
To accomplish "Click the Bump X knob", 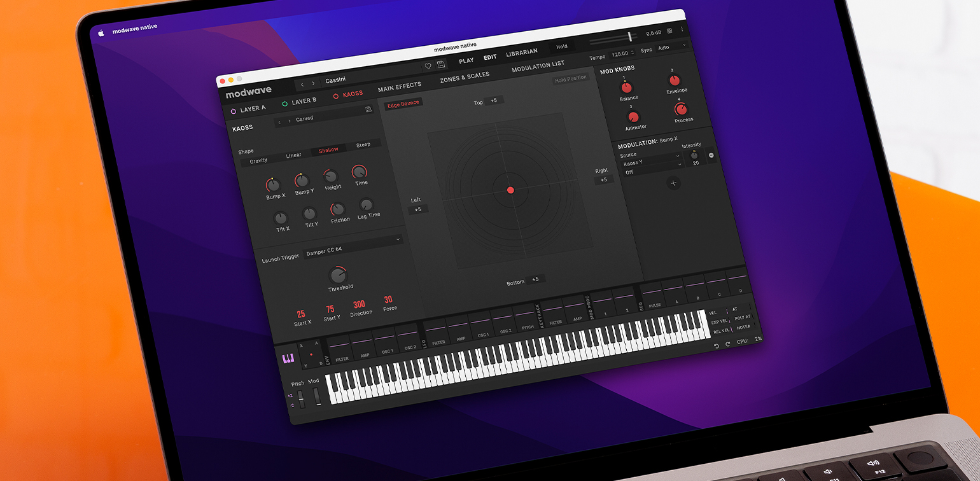I will point(274,185).
